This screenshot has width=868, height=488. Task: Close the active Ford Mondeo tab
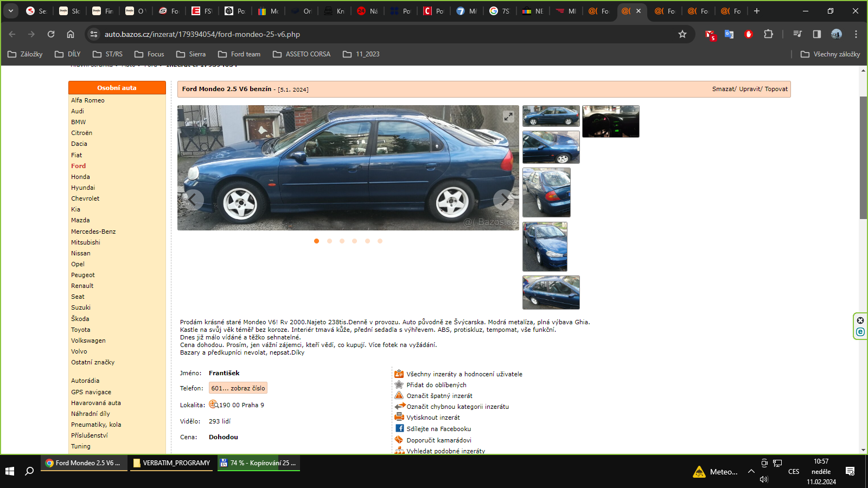tap(639, 11)
